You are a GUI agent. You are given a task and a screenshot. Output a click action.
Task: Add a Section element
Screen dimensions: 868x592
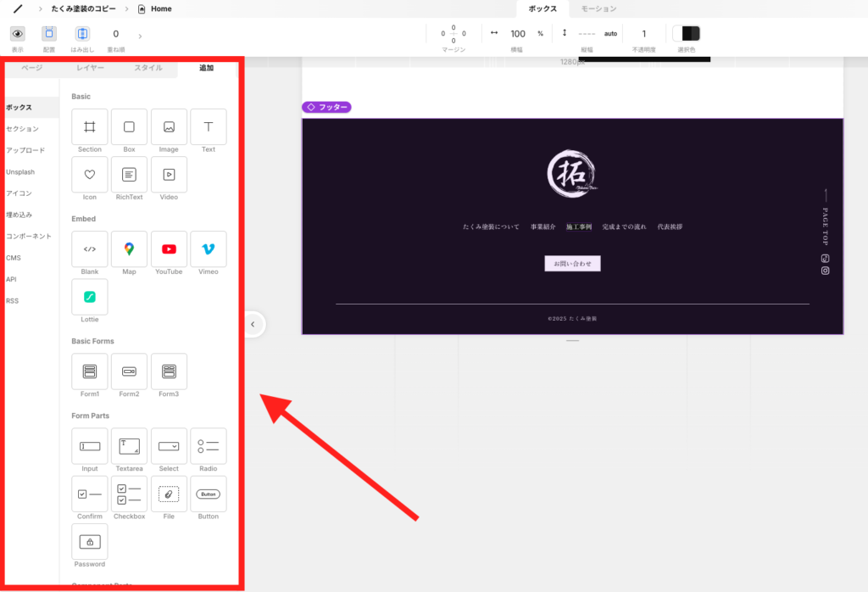click(89, 127)
